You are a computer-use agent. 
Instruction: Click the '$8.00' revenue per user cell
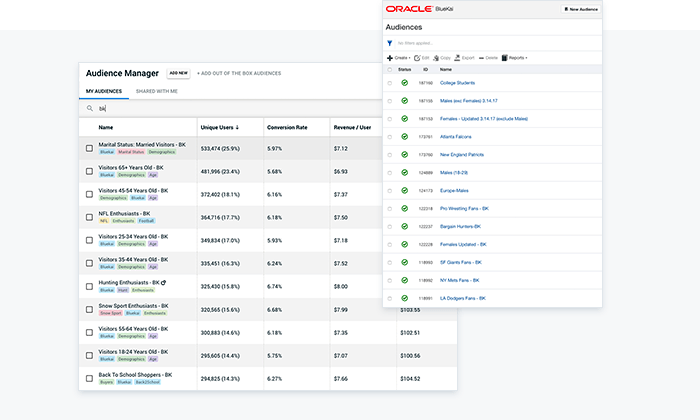(341, 287)
